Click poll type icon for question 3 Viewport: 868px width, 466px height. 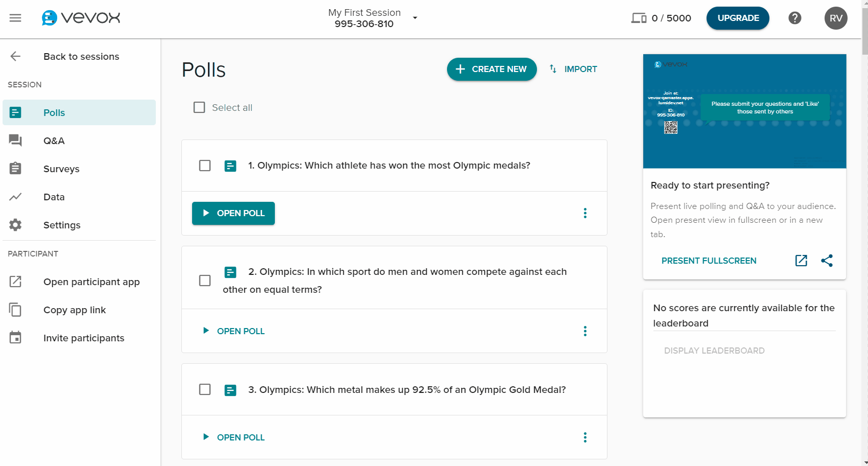[x=230, y=390]
